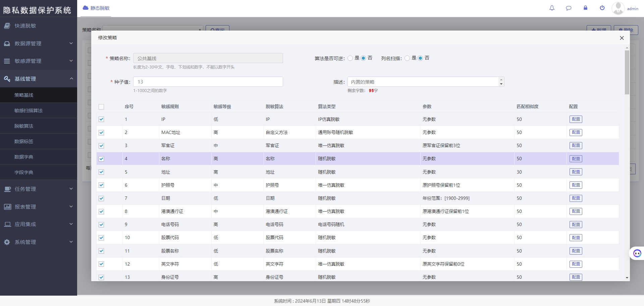Uncheck the 股票名称 row checkbox

(101, 251)
